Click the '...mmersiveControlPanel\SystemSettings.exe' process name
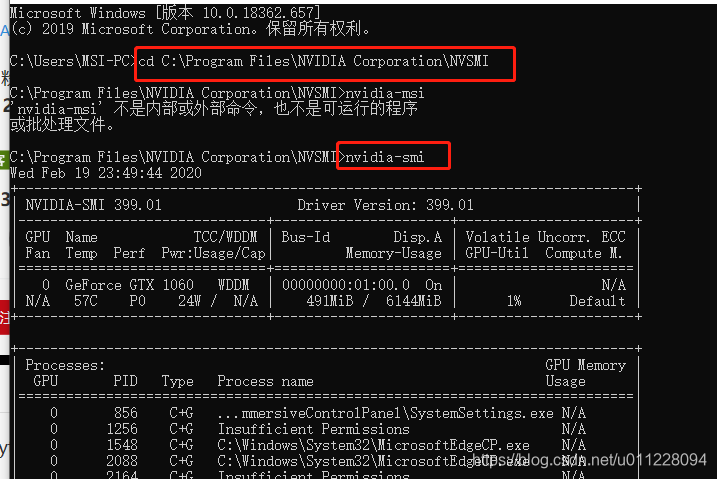This screenshot has height=479, width=717. tap(385, 413)
